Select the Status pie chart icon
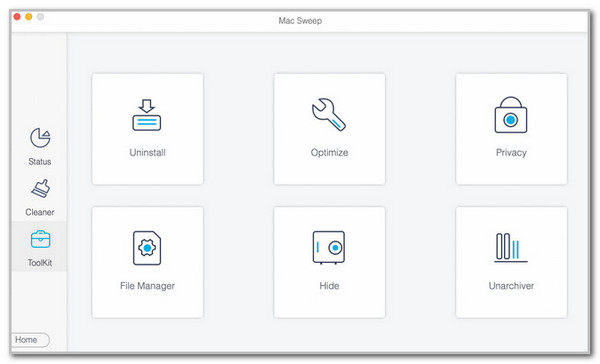Viewport: 600px width, 364px height. [x=40, y=138]
